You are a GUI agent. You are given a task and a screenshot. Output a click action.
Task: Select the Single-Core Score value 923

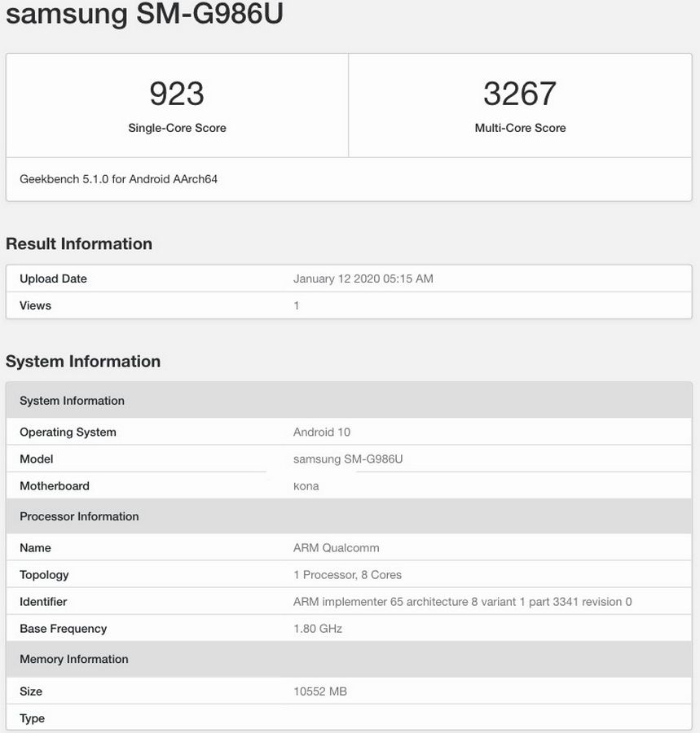click(176, 93)
